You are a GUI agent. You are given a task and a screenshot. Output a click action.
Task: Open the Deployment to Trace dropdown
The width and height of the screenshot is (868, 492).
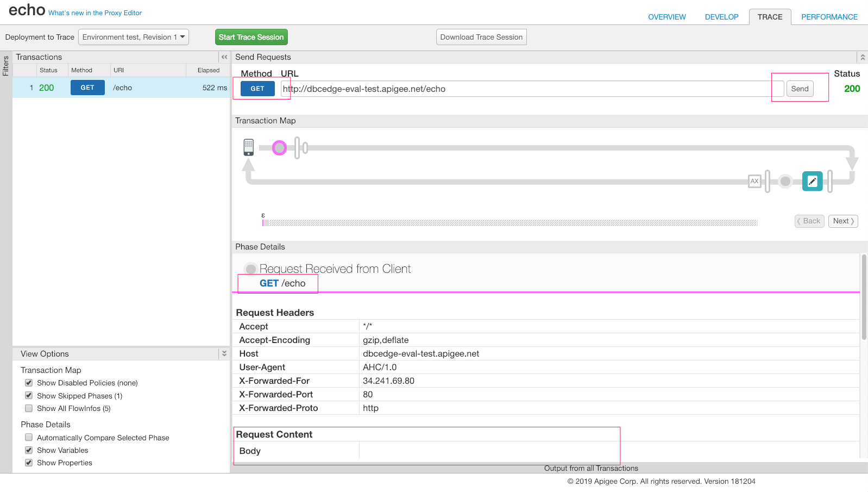(134, 37)
